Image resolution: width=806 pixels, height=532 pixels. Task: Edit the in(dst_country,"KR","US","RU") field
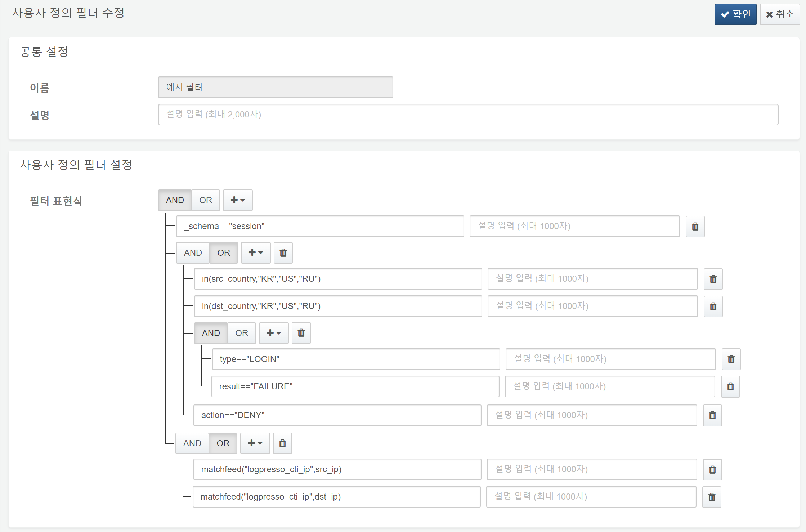tap(338, 306)
